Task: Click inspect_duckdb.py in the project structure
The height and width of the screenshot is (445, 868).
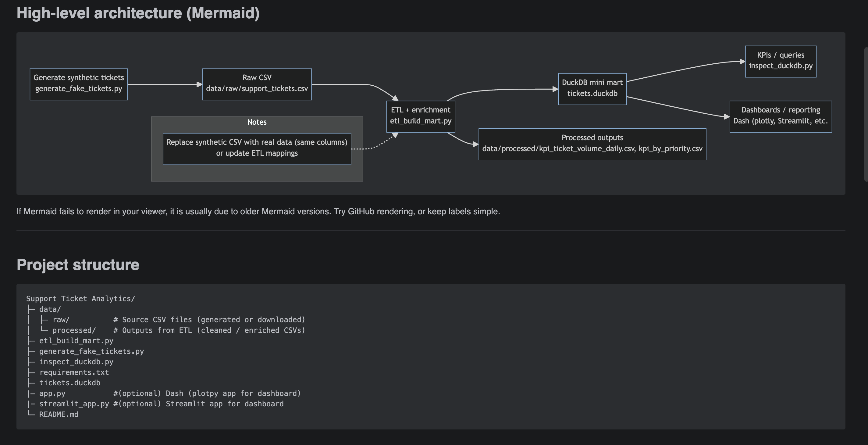Action: (x=76, y=362)
